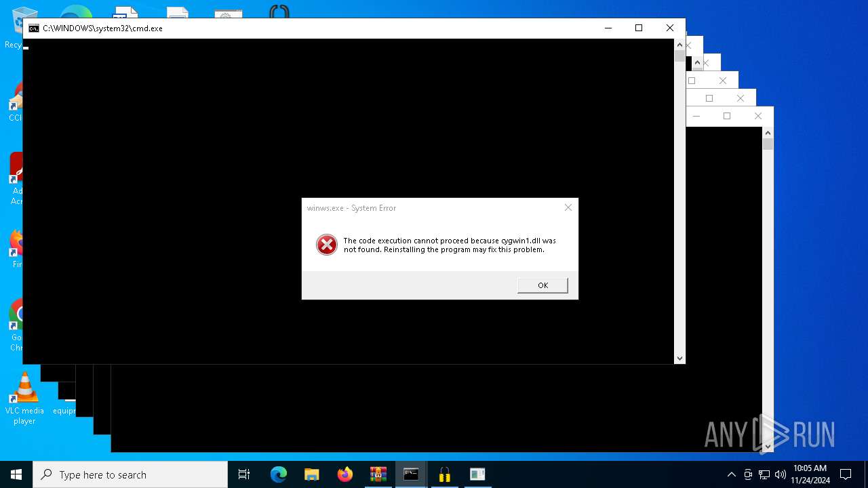The width and height of the screenshot is (868, 488).
Task: Close the winws.exe System Error dialog
Action: click(x=568, y=207)
